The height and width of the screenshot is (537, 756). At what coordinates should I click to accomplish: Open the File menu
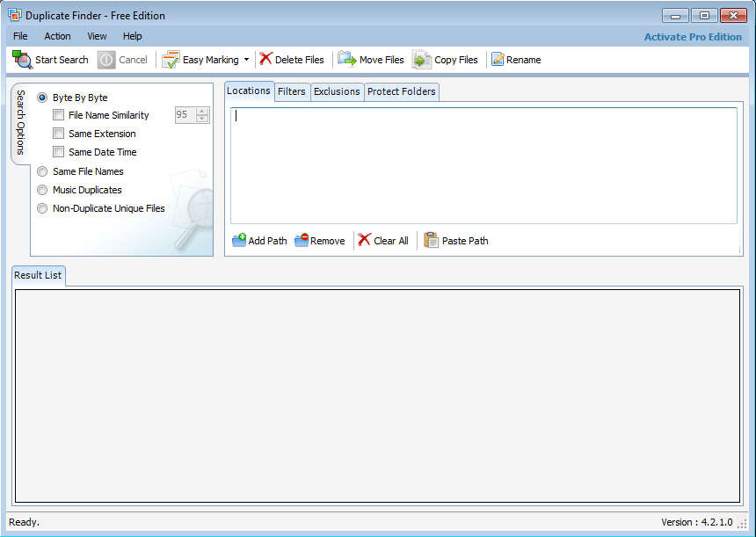tap(20, 36)
